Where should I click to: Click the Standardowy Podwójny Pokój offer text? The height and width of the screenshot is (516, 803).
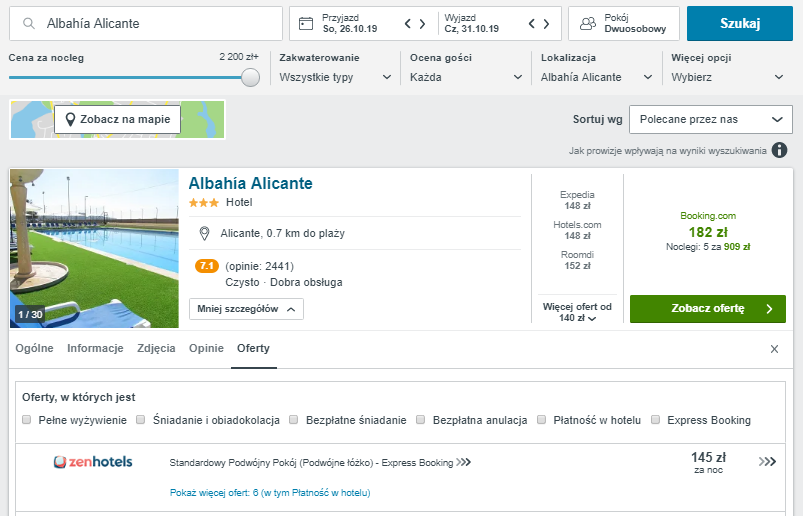click(x=311, y=463)
